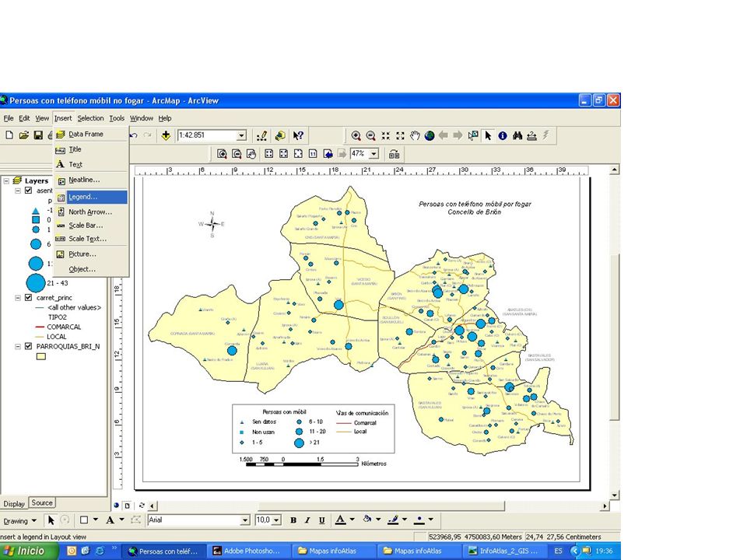The image size is (747, 560).
Task: Save the map with floppy disk icon
Action: click(38, 135)
